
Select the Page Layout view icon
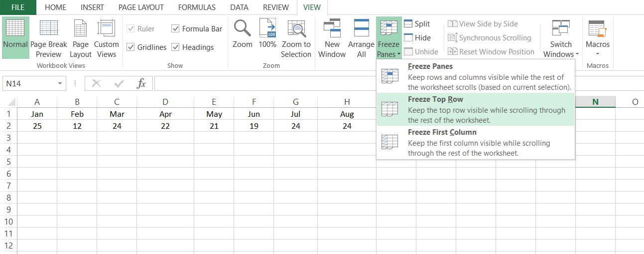(80, 38)
